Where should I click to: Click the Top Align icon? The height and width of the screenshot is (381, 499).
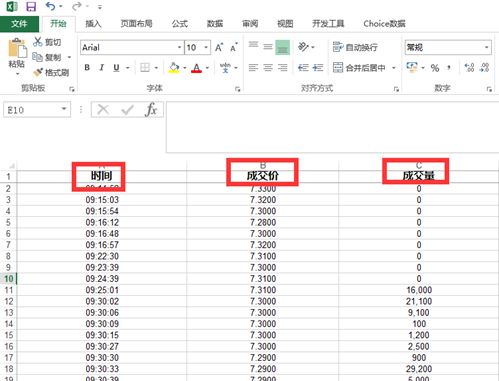pos(253,46)
